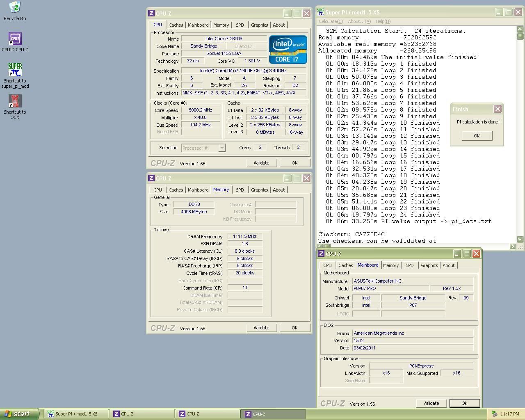The width and height of the screenshot is (525, 420).
Task: Open Graphics tab in Mainboard CPU-Z window
Action: pos(429,265)
